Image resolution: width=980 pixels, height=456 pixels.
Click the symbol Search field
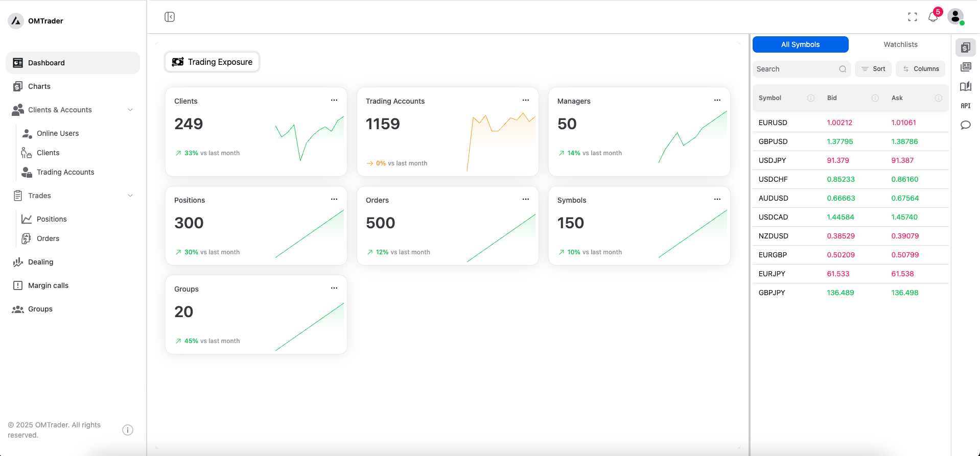point(796,69)
